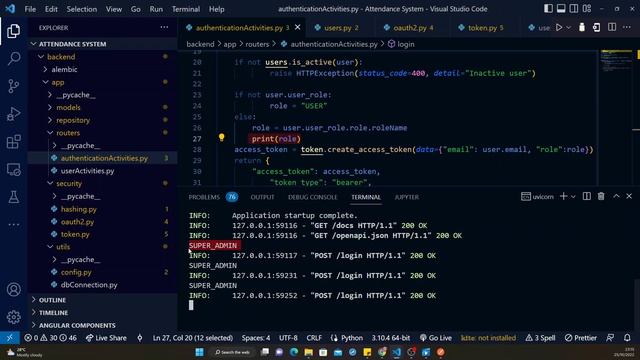Open editor more actions ellipsis

point(627,27)
